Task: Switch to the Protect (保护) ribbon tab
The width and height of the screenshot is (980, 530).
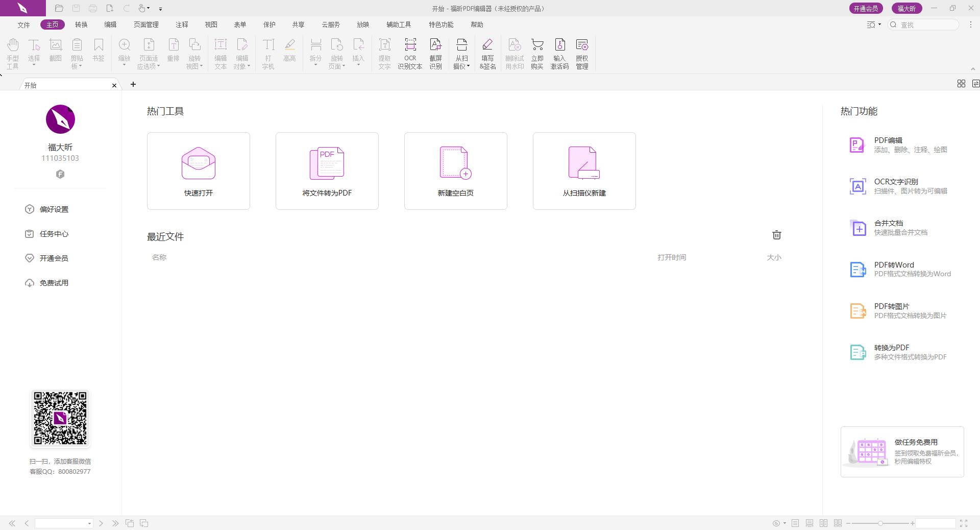Action: click(269, 25)
